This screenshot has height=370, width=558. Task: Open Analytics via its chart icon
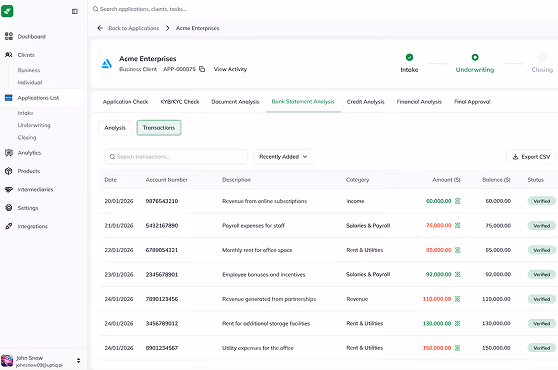click(x=9, y=153)
